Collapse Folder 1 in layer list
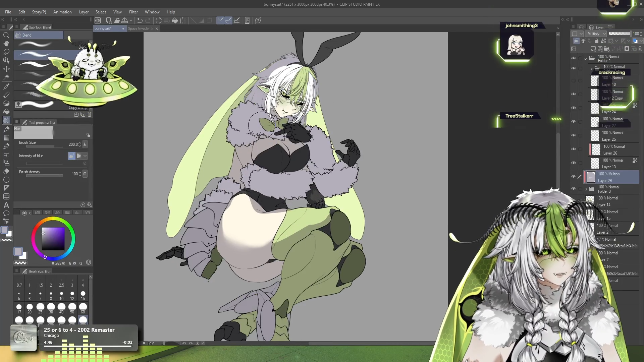 (x=585, y=59)
